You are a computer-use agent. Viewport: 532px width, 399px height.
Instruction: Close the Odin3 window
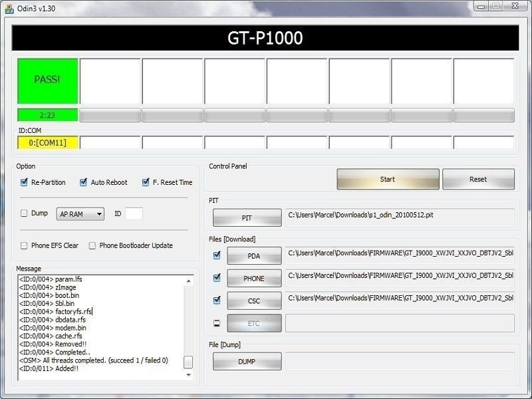pyautogui.click(x=515, y=6)
